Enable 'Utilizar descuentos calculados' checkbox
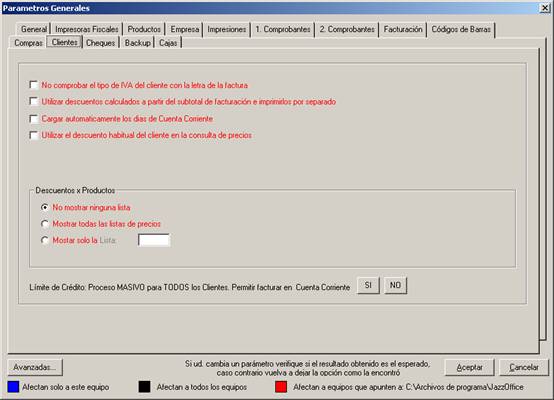This screenshot has height=400, width=554. tap(34, 102)
